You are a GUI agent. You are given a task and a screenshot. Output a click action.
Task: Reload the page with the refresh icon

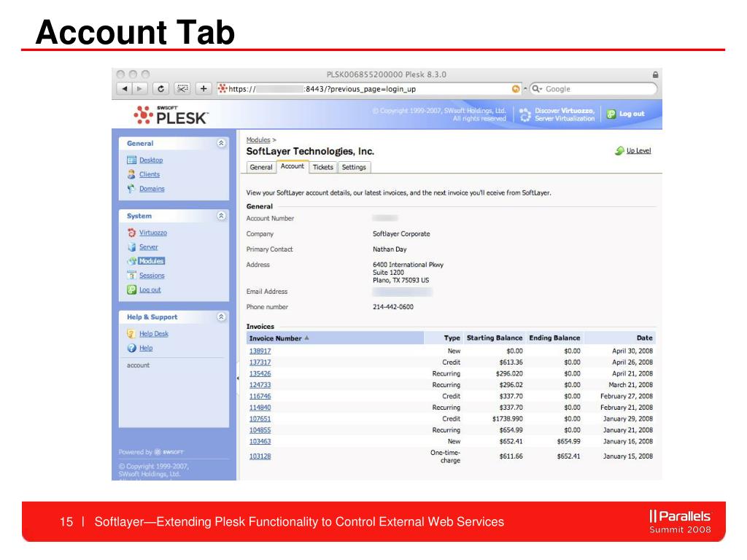[x=161, y=88]
